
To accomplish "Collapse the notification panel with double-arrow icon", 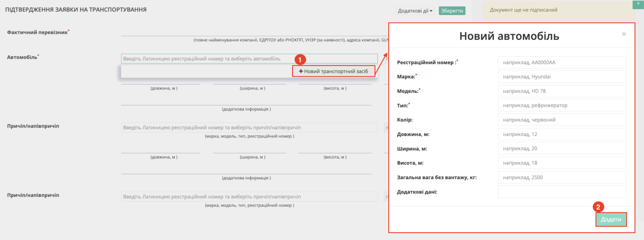I will 638,4.
